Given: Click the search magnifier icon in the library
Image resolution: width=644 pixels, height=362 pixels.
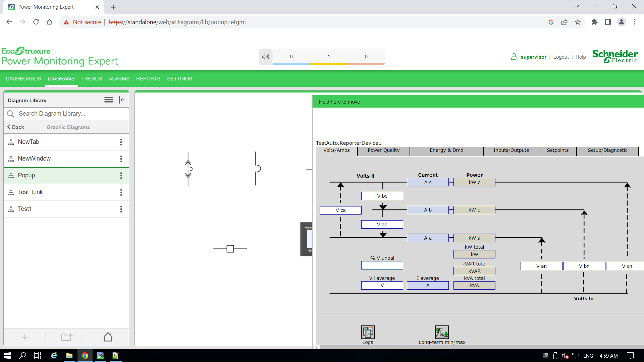Looking at the screenshot, I should tap(11, 114).
